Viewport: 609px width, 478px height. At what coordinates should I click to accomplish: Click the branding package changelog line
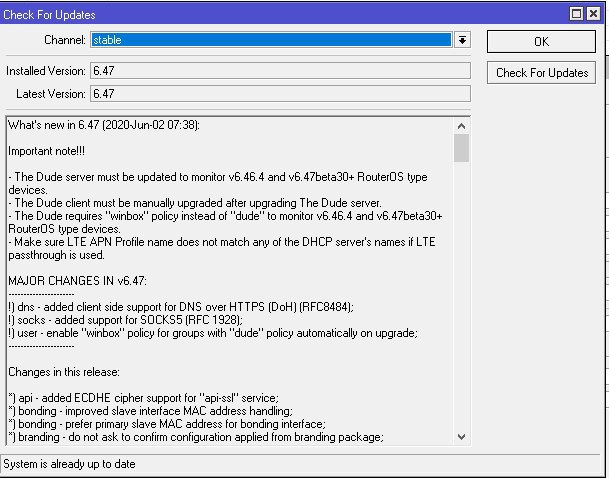[196, 437]
